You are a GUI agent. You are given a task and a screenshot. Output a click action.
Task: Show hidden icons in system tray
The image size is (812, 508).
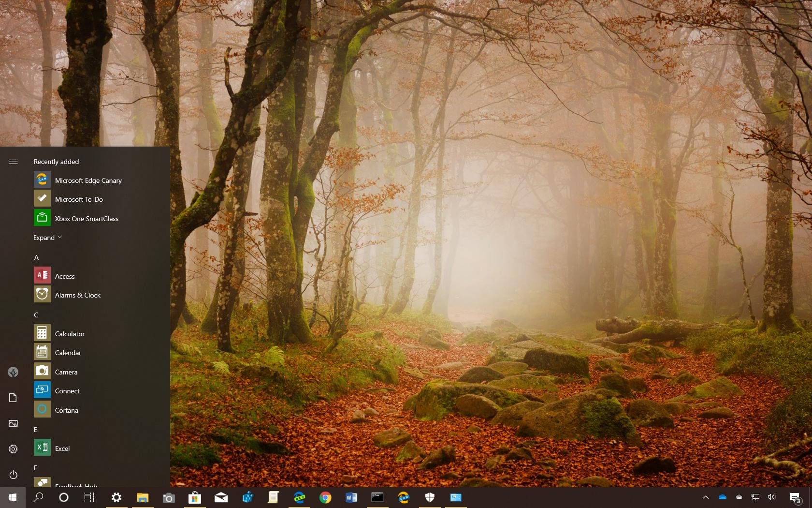coord(706,497)
